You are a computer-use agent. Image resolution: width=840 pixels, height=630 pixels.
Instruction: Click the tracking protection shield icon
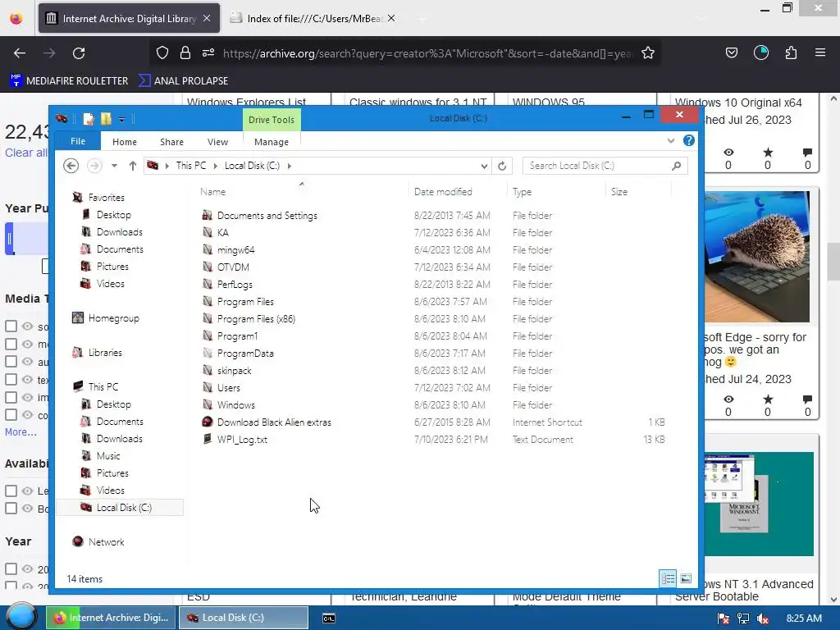coord(162,52)
